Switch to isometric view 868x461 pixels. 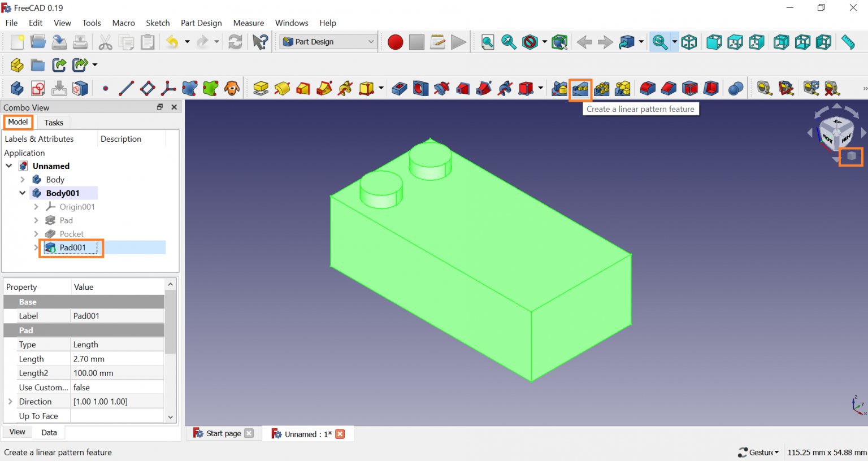tap(689, 42)
